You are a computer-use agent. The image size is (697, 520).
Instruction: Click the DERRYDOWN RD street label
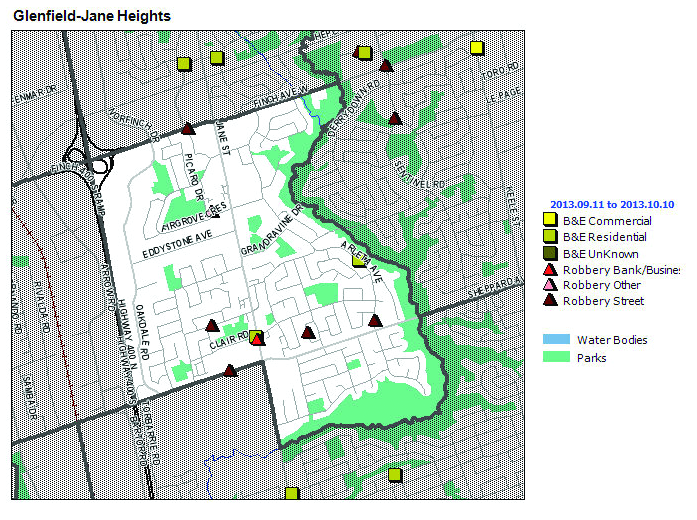tap(354, 108)
